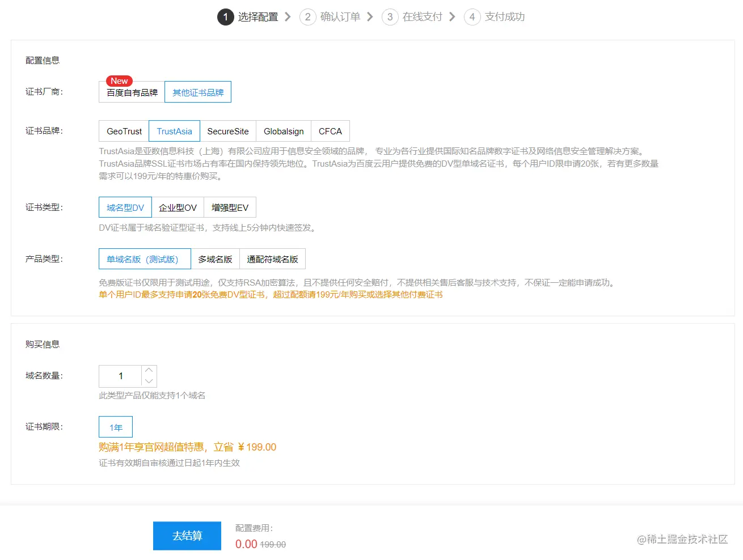Click the orange 单个用户ID最多支持申请20张 notice

[271, 295]
